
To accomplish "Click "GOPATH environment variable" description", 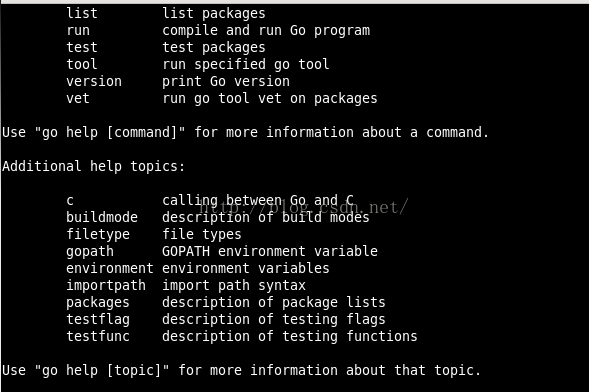I will [270, 252].
